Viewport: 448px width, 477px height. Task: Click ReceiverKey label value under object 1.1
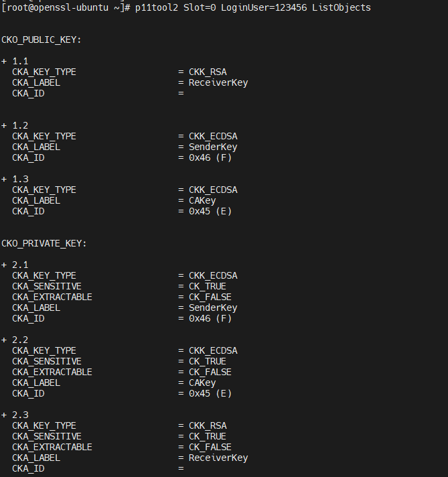pos(218,83)
